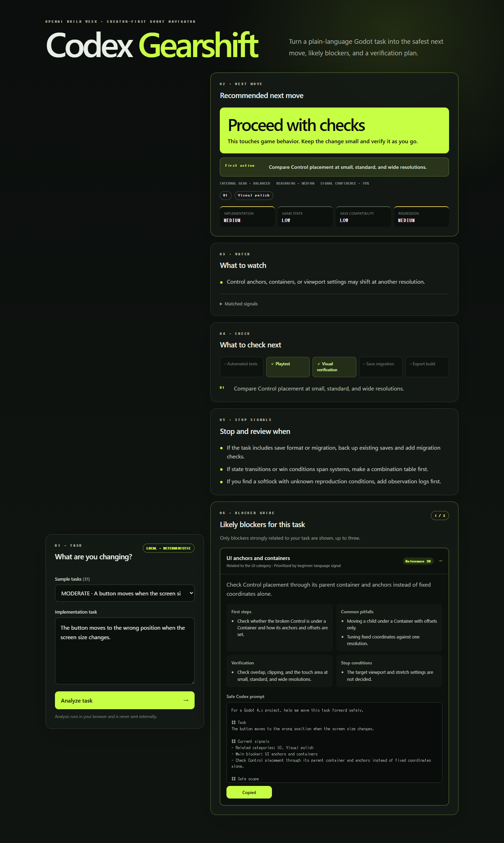504x843 pixels.
Task: Toggle the Playtest check chip
Action: tap(288, 367)
